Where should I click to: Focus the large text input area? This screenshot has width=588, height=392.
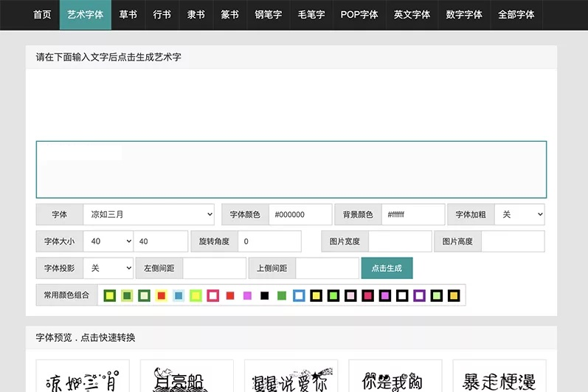click(x=291, y=170)
